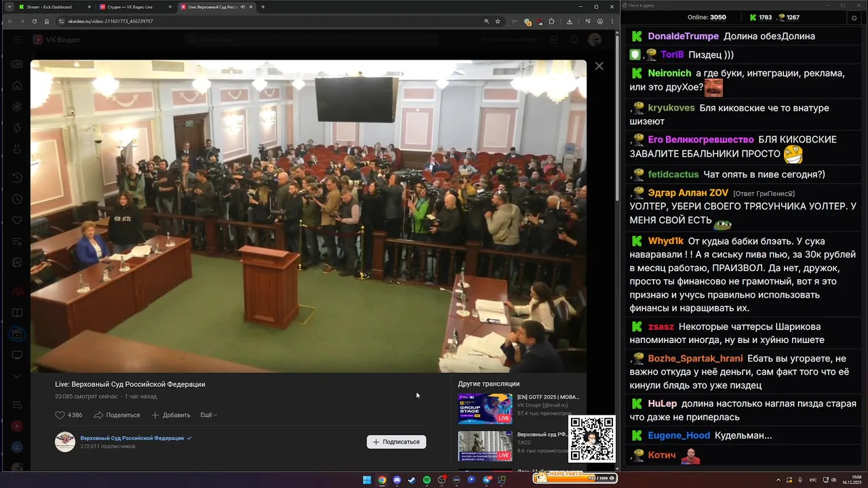868x488 pixels.
Task: Open the Верховный Суд Российской Федерации channel link
Action: pos(132,438)
